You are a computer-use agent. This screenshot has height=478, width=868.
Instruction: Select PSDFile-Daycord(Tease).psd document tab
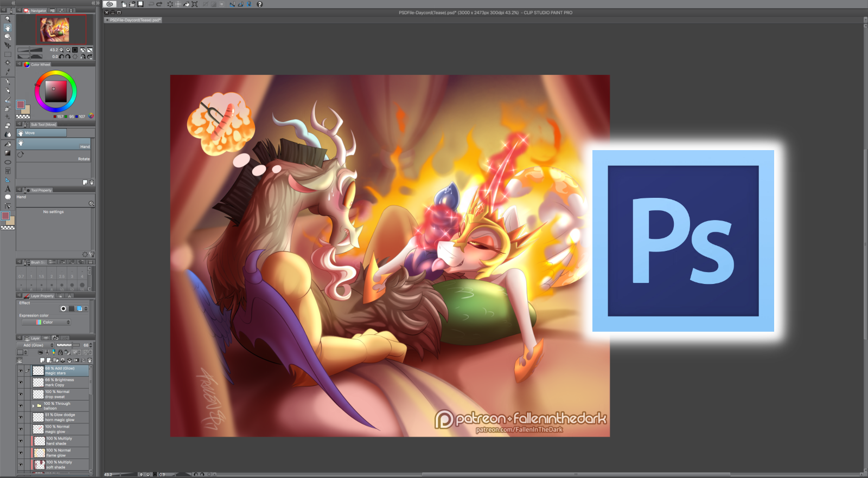pyautogui.click(x=133, y=20)
